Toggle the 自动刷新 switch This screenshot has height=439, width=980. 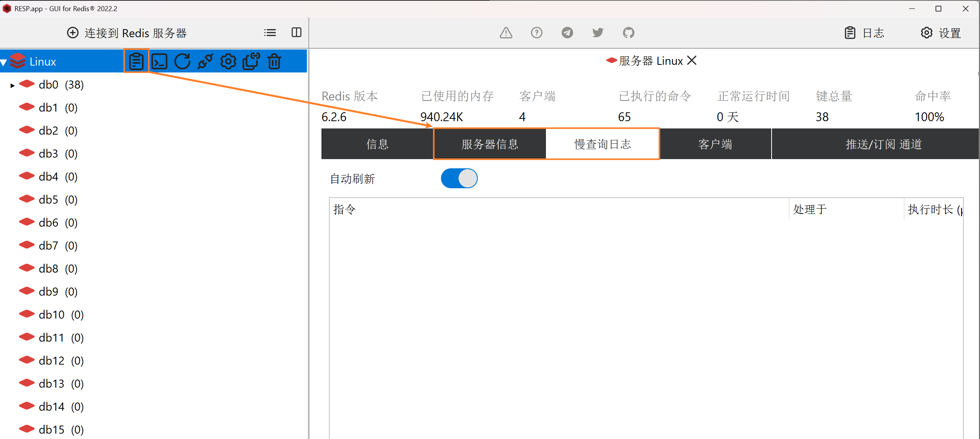[459, 178]
